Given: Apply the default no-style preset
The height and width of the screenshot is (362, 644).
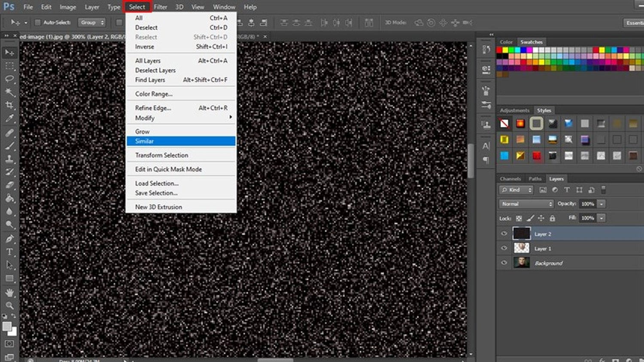Looking at the screenshot, I should [x=504, y=124].
